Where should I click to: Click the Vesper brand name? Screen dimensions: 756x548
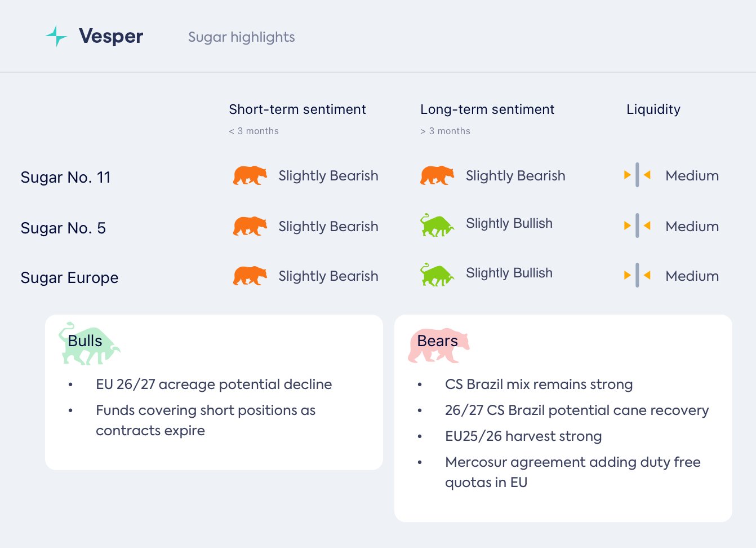111,36
